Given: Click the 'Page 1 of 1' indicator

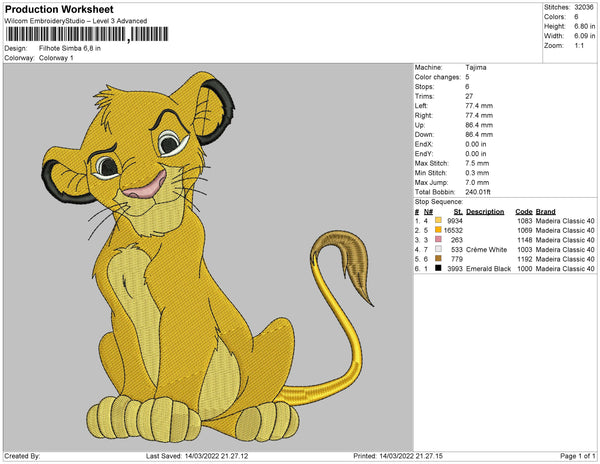Looking at the screenshot, I should (x=577, y=456).
